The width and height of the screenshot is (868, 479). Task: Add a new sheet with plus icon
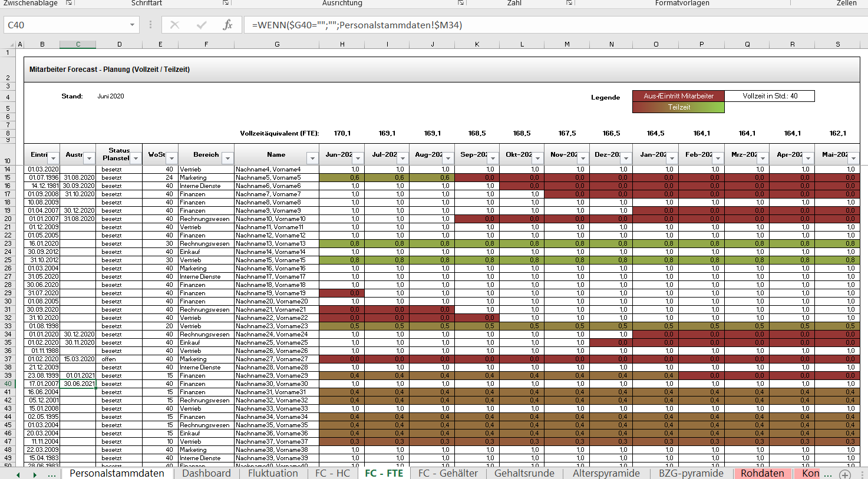(845, 474)
